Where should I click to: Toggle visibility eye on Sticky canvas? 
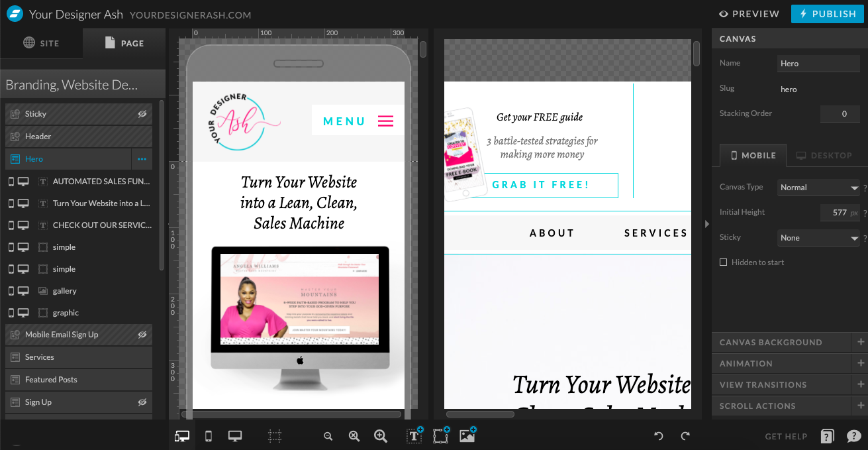(x=142, y=114)
